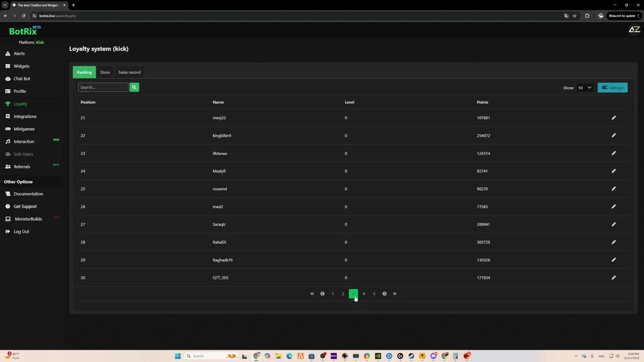Edit the kingkiller9 row with pencil icon
Screen dimensions: 644x362
[613, 135]
